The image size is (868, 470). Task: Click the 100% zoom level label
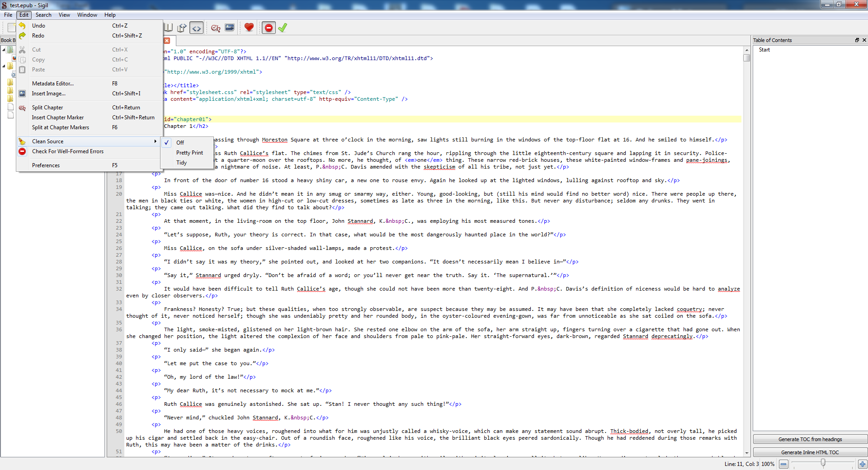pyautogui.click(x=768, y=464)
